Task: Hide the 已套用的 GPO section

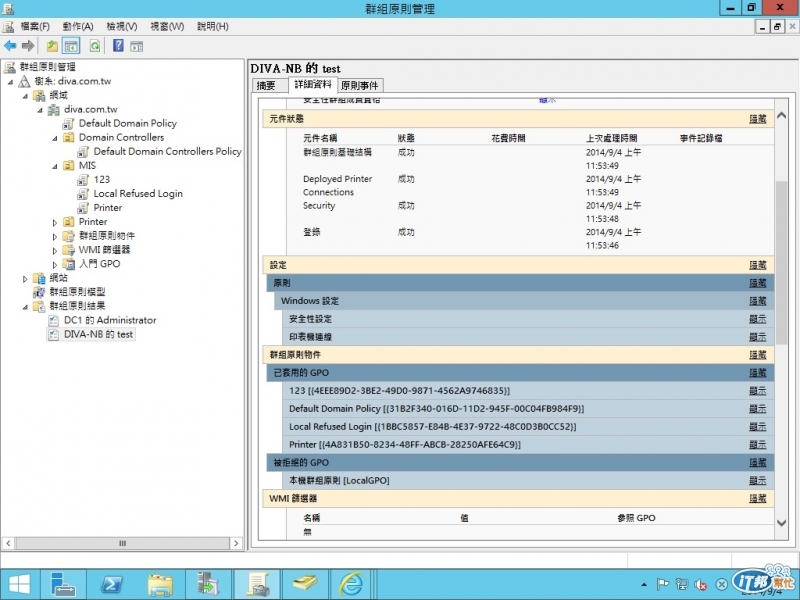Action: 758,373
